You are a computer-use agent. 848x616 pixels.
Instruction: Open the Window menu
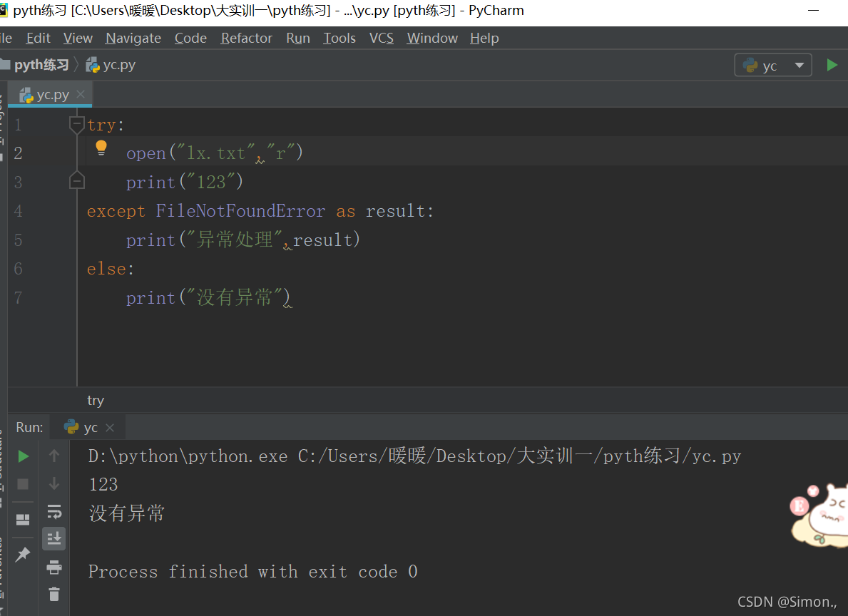tap(432, 38)
